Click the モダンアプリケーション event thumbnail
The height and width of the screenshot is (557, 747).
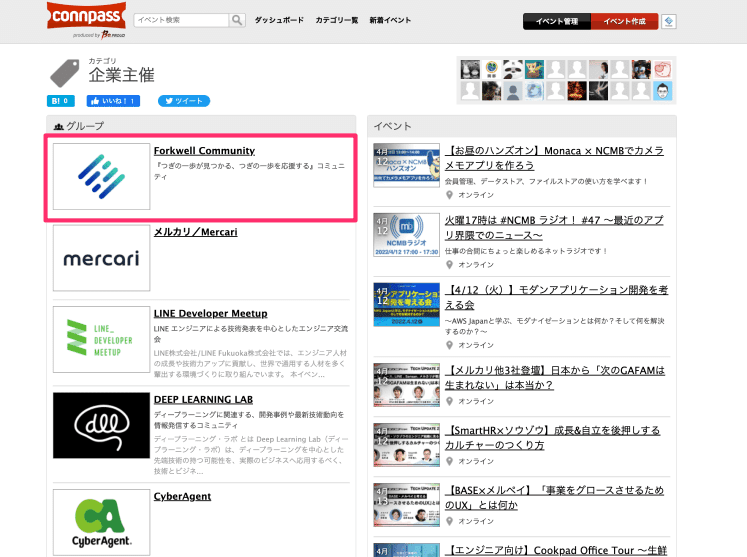pyautogui.click(x=406, y=304)
